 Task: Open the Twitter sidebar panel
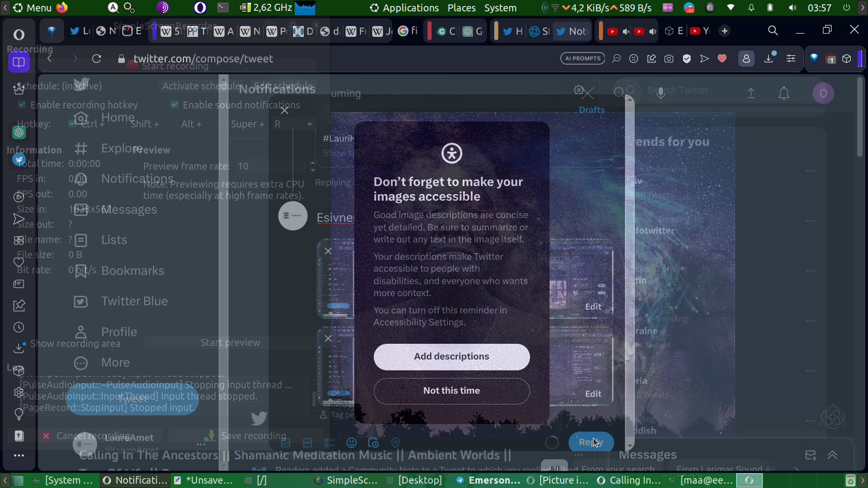pos(19,159)
